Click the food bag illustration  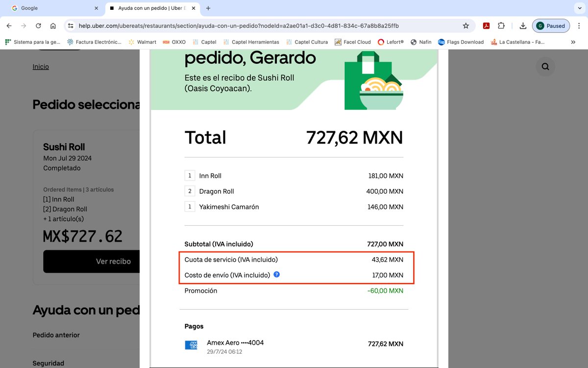(374, 81)
